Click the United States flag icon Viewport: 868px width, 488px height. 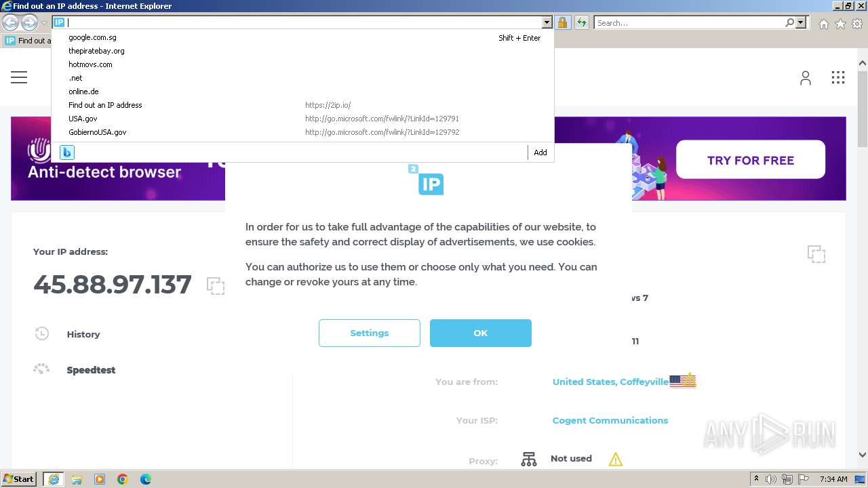(x=683, y=380)
